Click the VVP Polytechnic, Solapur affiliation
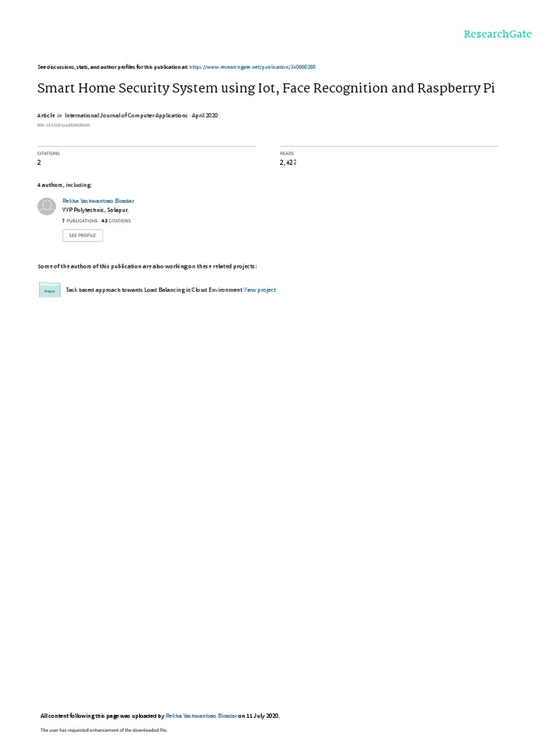Image resolution: width=560 pixels, height=747 pixels. tap(96, 210)
